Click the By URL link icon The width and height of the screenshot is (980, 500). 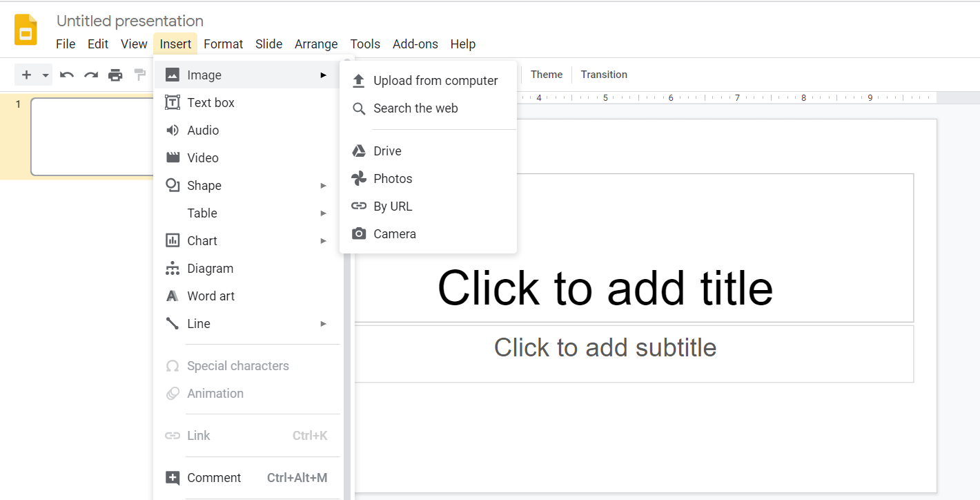point(359,206)
